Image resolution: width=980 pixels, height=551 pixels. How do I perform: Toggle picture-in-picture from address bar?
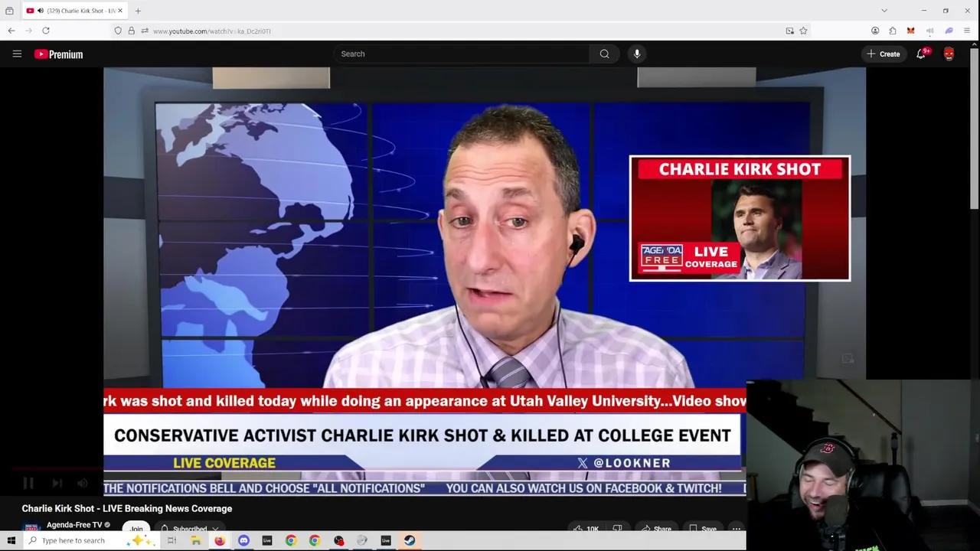pos(789,31)
